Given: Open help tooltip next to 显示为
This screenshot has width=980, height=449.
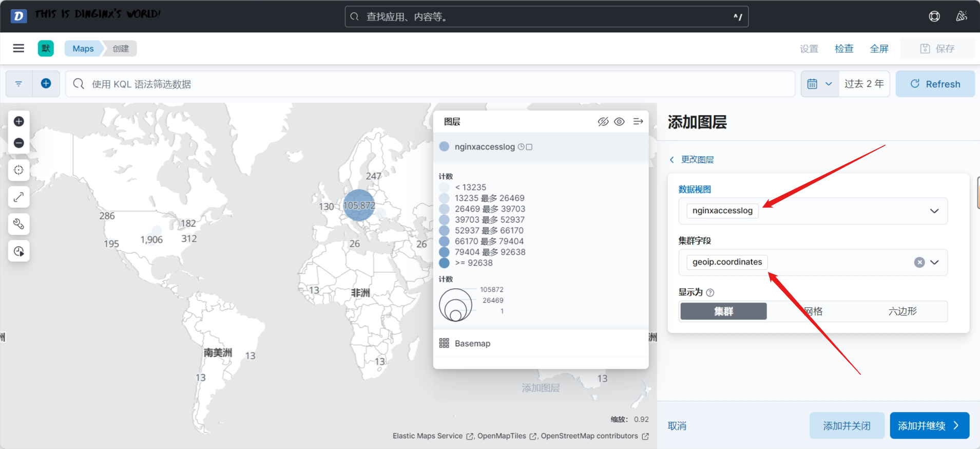Looking at the screenshot, I should coord(710,293).
